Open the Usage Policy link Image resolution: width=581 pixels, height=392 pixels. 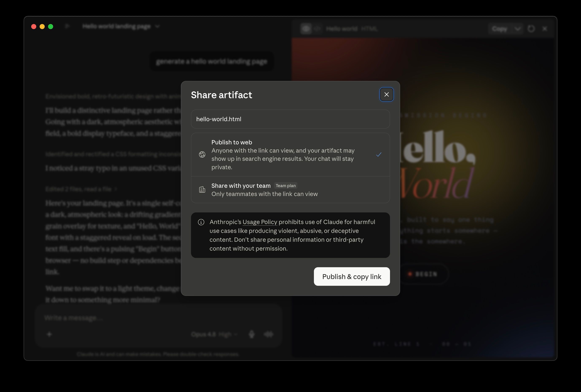pos(260,222)
